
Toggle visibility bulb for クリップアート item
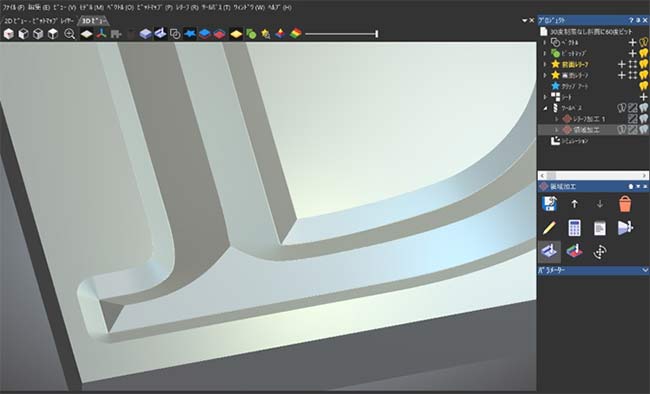643,86
